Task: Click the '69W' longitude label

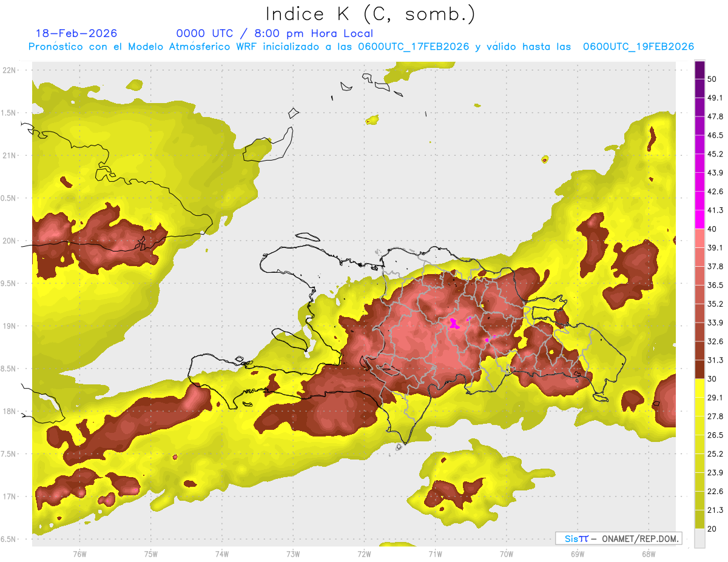Action: click(x=577, y=554)
